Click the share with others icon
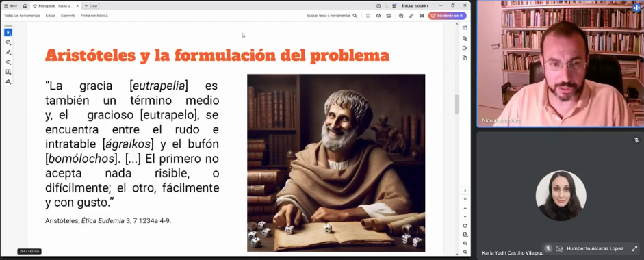The width and height of the screenshot is (644, 260). point(401,16)
